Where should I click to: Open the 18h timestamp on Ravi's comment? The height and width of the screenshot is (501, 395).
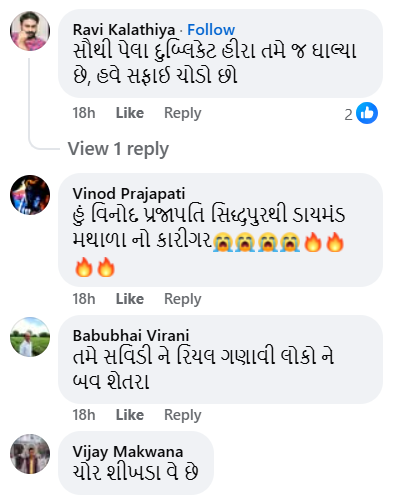coord(84,113)
